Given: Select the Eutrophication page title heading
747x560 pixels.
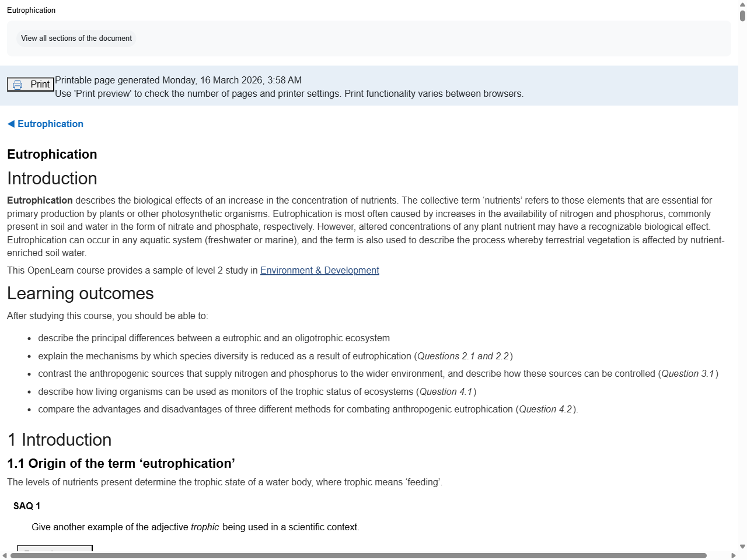Looking at the screenshot, I should click(51, 154).
